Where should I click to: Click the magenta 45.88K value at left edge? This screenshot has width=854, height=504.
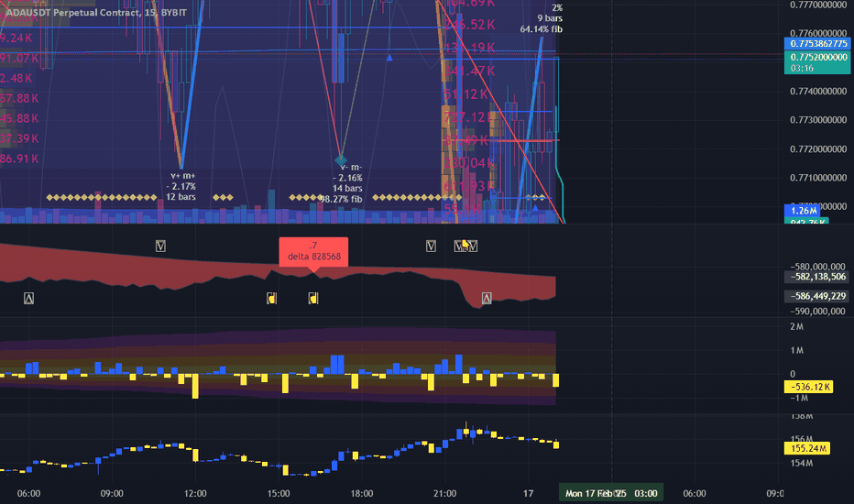19,118
